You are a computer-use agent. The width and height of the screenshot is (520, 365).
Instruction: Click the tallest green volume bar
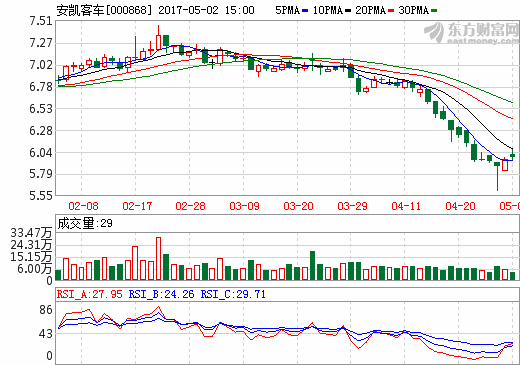[312, 266]
